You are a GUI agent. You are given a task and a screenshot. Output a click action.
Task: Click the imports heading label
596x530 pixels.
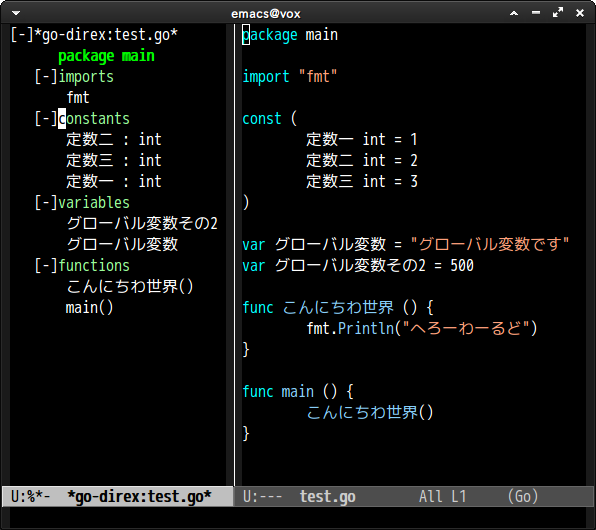pos(86,77)
